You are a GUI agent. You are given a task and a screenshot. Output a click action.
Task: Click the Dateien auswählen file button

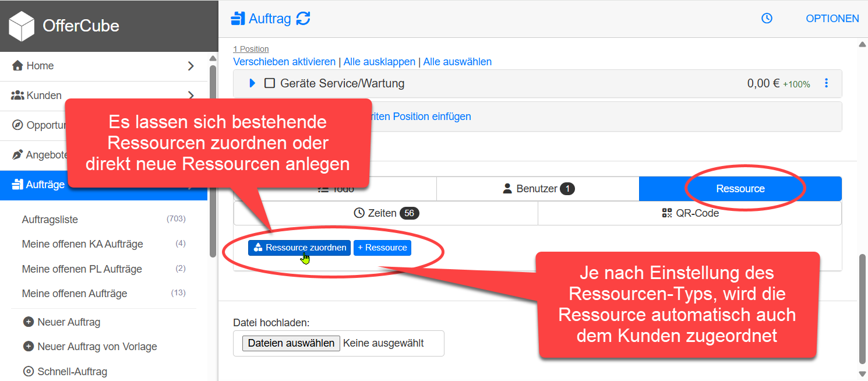pos(291,343)
